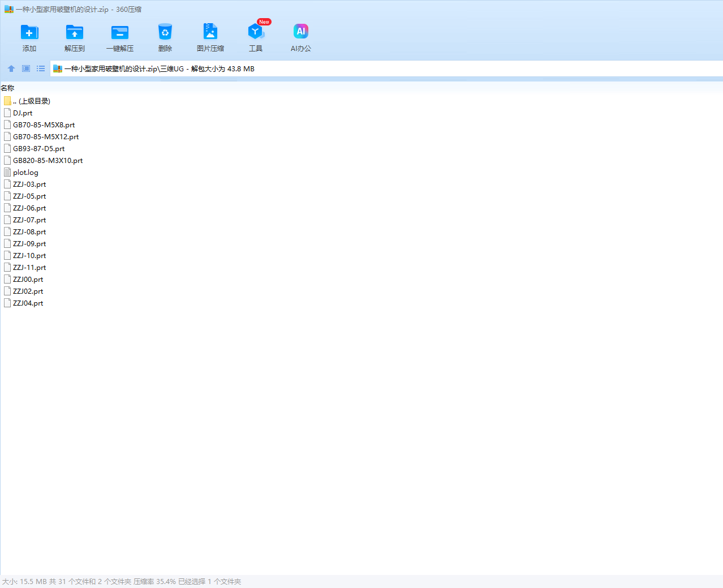723x588 pixels.
Task: Select file GB70-85-M5X12.prt
Action: pyautogui.click(x=41, y=136)
